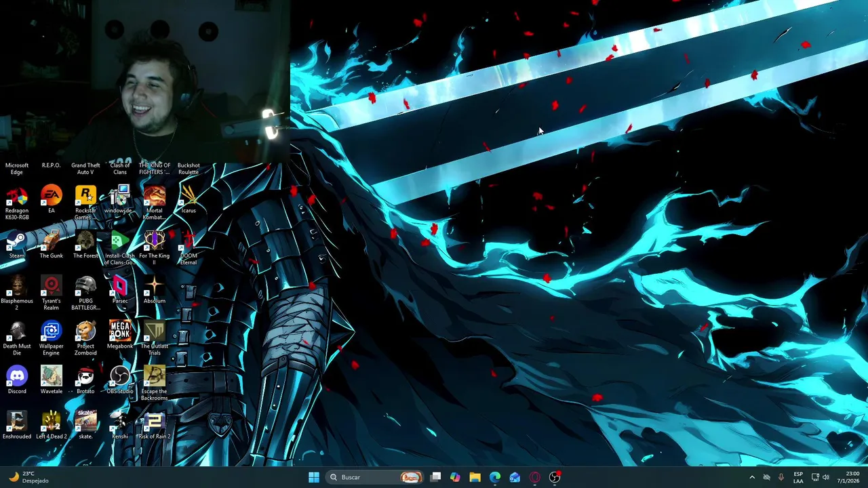Select the Enshrouded shortcut icon
This screenshot has height=488, width=868.
point(17,422)
